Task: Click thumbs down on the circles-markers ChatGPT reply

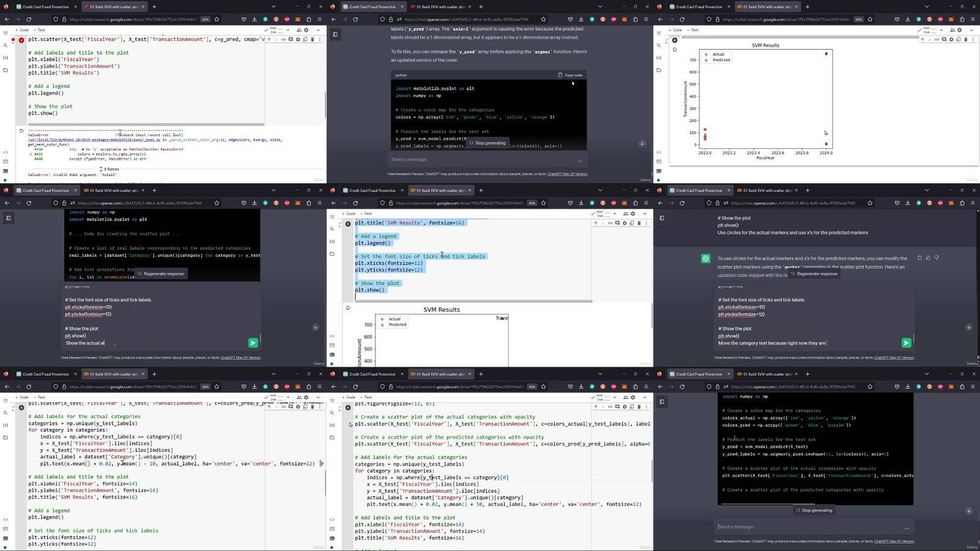Action: [x=937, y=258]
